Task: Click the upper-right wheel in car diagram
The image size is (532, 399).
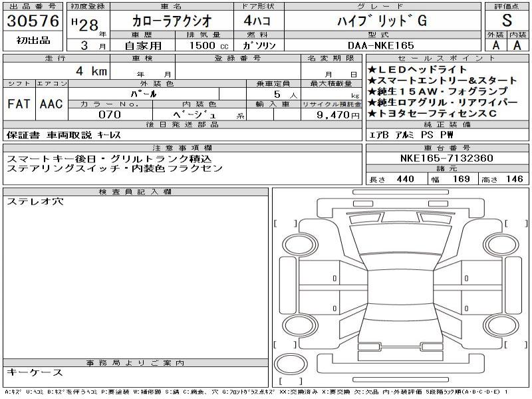Action: (497, 244)
